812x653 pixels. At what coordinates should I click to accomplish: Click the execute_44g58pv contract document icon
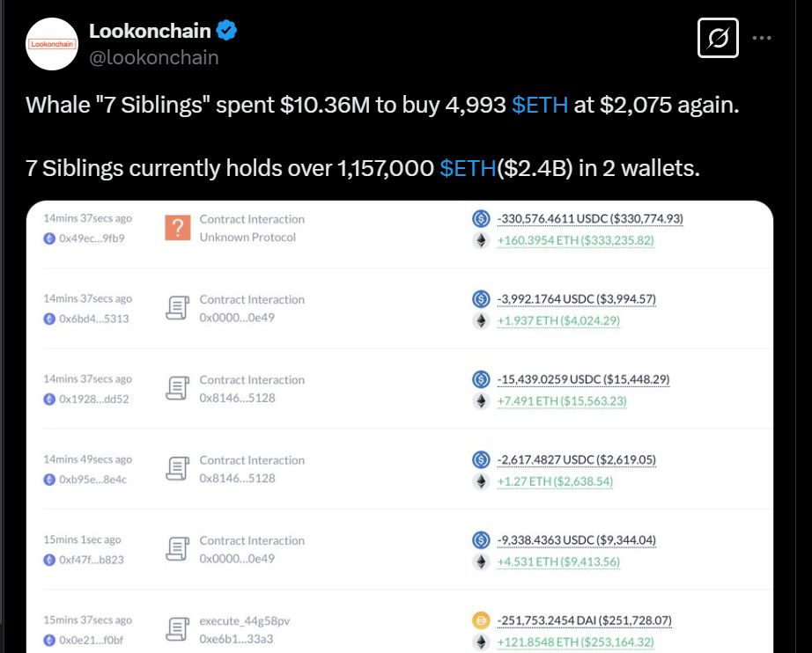pyautogui.click(x=178, y=629)
